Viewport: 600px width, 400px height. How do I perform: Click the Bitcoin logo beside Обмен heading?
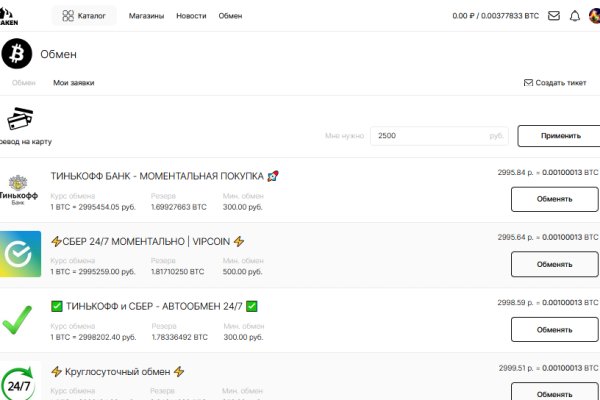pyautogui.click(x=17, y=54)
